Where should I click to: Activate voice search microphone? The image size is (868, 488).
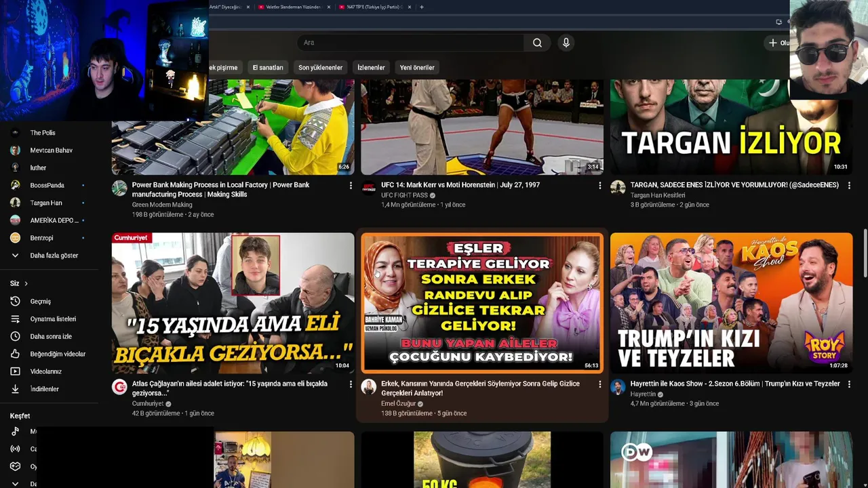tap(566, 43)
